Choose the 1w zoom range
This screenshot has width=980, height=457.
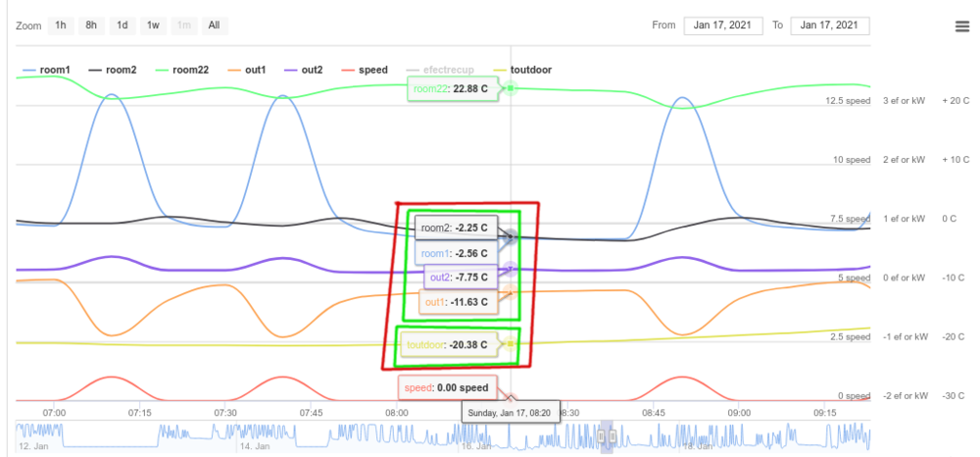(x=152, y=25)
